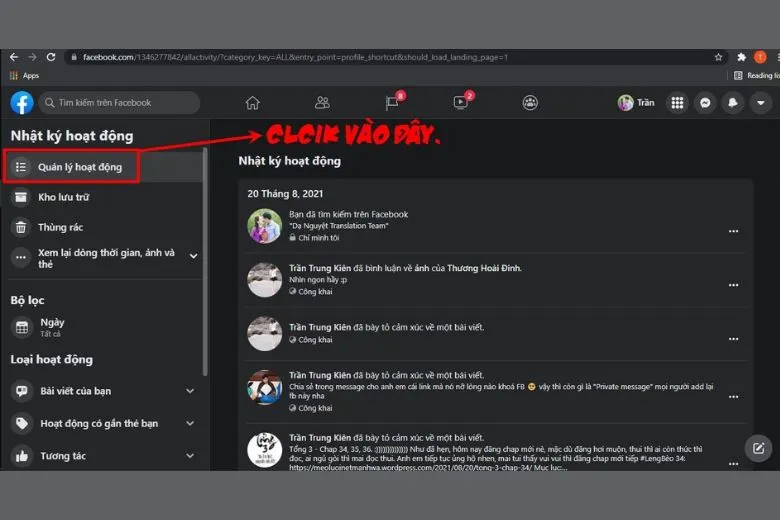Open options for the 'Private message' reaction entry
This screenshot has width=780, height=520.
pyautogui.click(x=733, y=397)
